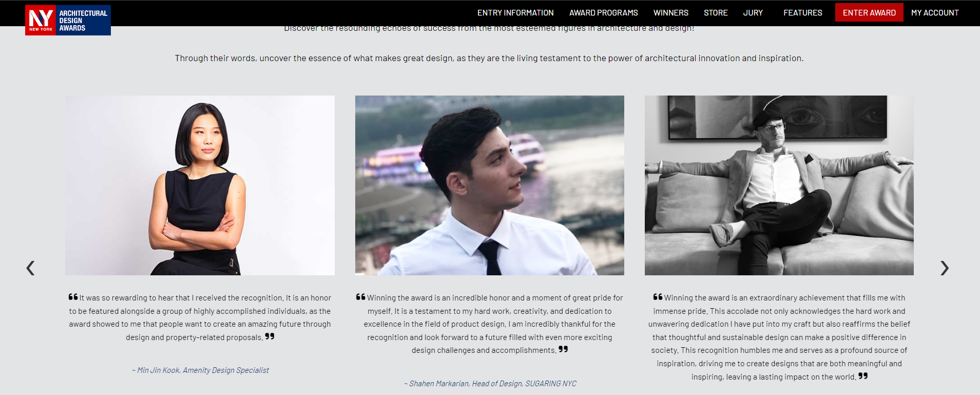The image size is (980, 395).
Task: Click Shahen Markarian, Head of Design attribution
Action: pos(490,384)
